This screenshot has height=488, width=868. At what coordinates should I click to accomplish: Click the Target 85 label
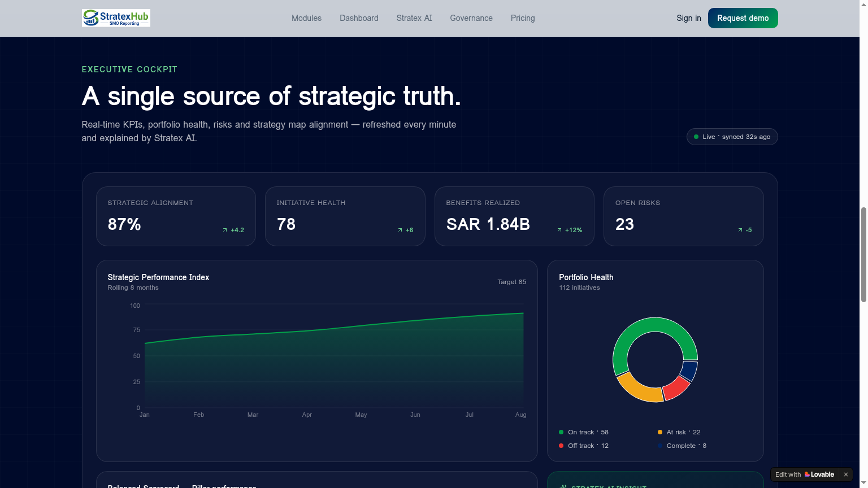point(512,282)
